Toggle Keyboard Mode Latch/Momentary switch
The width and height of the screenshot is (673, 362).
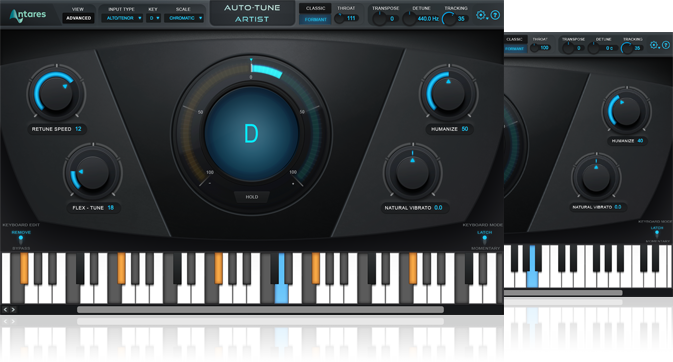point(485,240)
